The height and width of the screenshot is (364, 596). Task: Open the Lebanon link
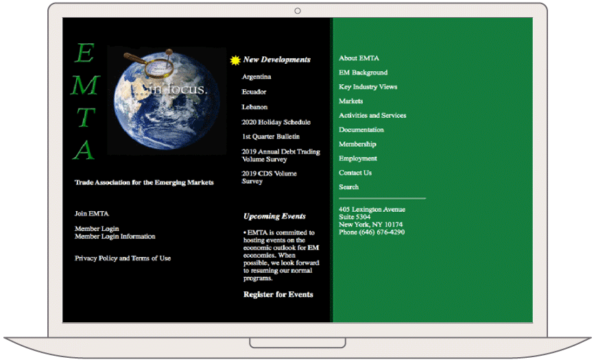[x=254, y=107]
